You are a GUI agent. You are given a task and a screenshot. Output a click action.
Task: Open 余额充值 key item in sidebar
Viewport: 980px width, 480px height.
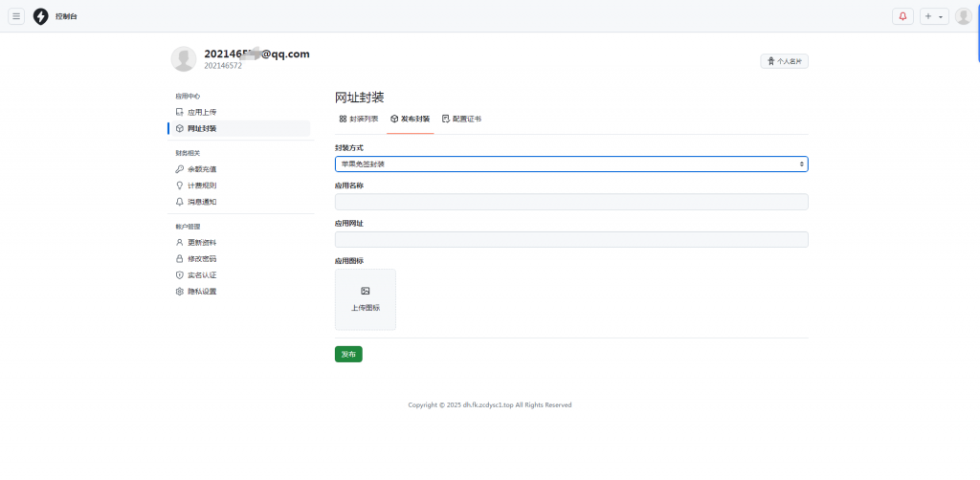[238, 169]
